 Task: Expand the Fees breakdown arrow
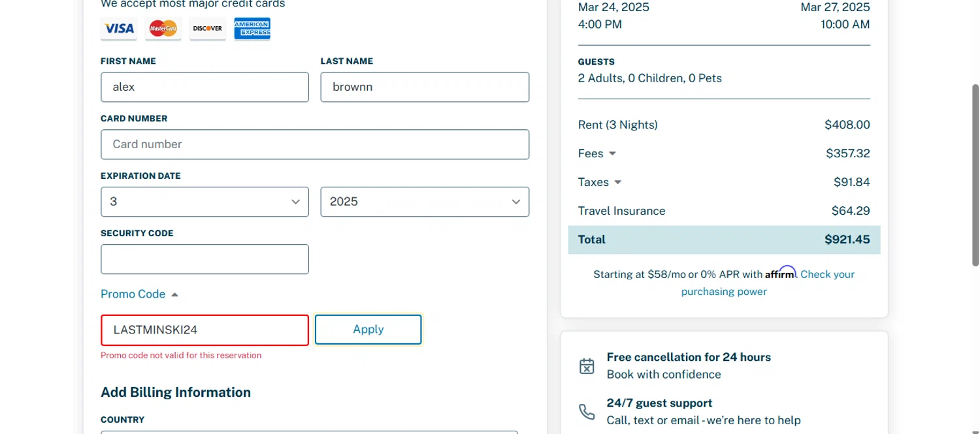pos(612,154)
